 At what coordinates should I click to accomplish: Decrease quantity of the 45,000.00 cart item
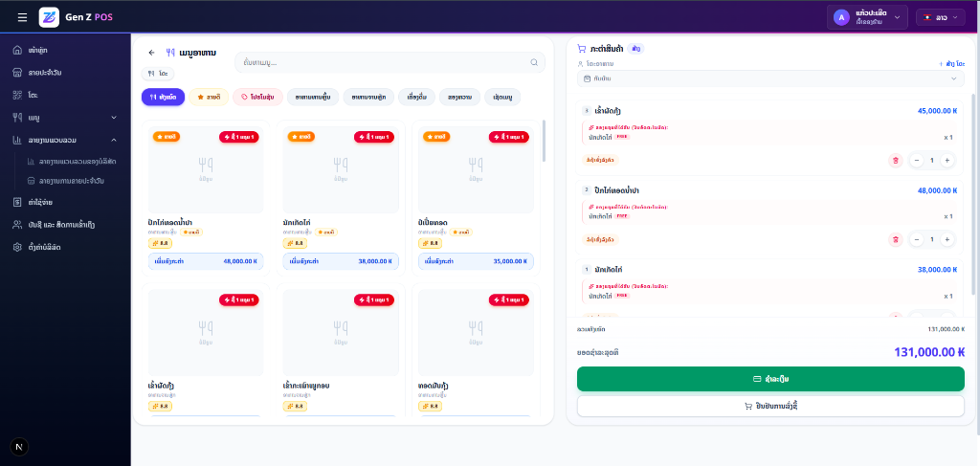pos(917,161)
